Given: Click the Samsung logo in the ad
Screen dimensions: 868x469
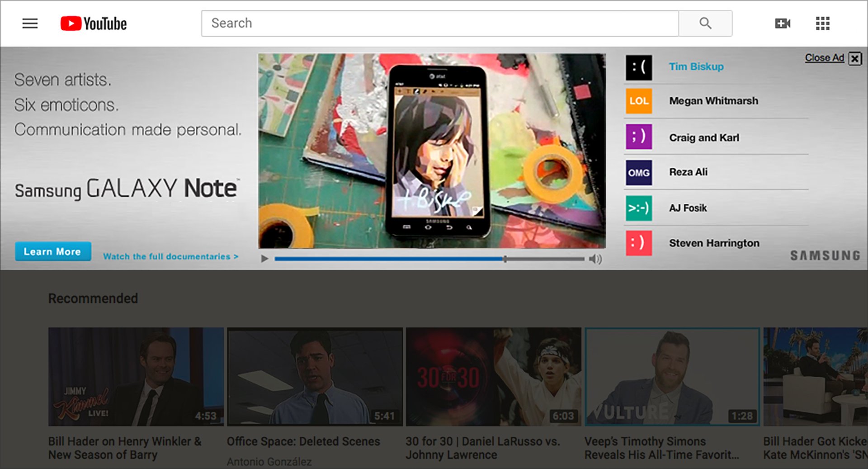Looking at the screenshot, I should coord(825,256).
